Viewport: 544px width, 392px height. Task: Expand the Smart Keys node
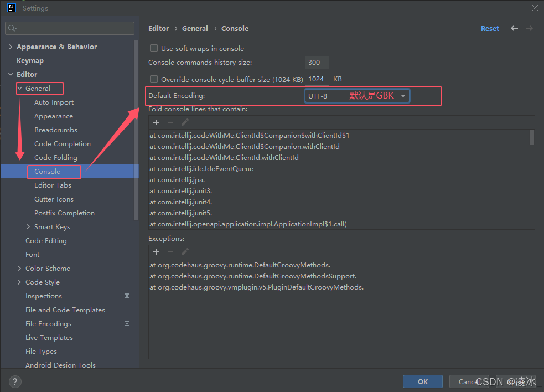tap(28, 226)
